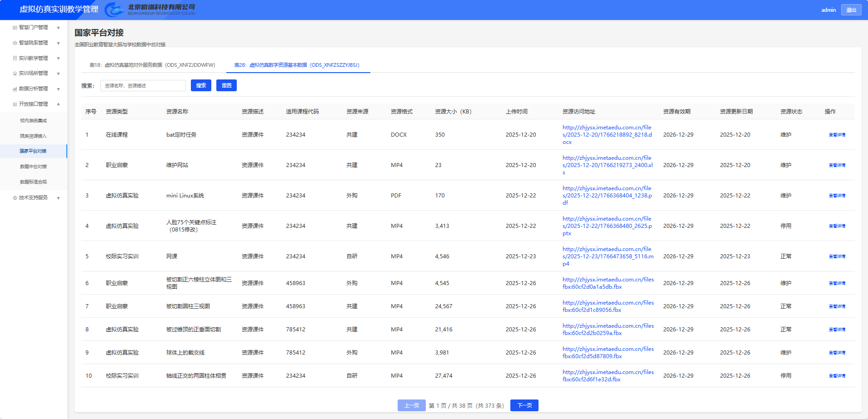Switch to 表18 ODS_XNFZJDDWFW tab
The image size is (868, 419).
[x=152, y=65]
